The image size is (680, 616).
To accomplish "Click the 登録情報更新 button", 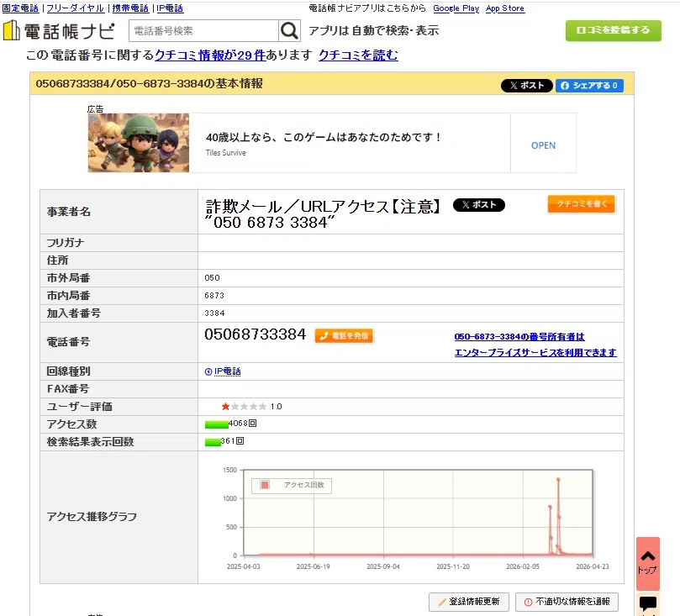I will [x=469, y=602].
